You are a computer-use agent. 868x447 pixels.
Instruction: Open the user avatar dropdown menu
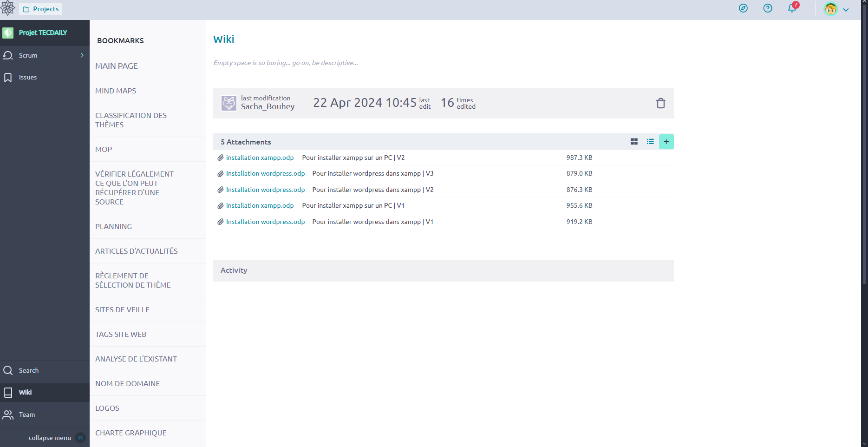click(x=836, y=9)
